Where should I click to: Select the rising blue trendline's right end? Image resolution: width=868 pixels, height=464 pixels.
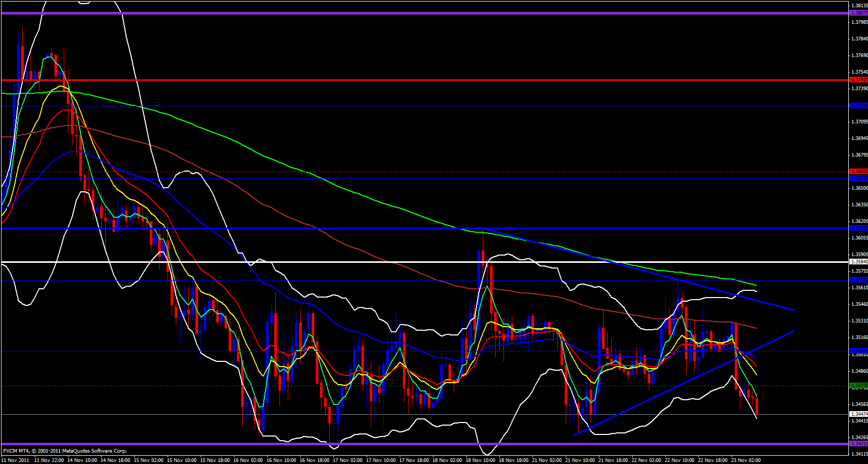(794, 330)
